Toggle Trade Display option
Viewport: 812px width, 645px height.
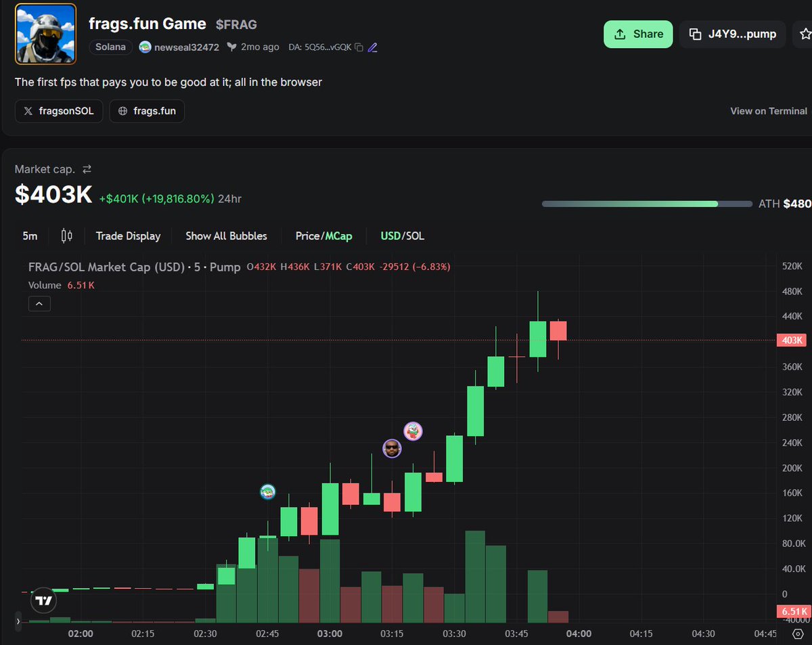(x=129, y=236)
